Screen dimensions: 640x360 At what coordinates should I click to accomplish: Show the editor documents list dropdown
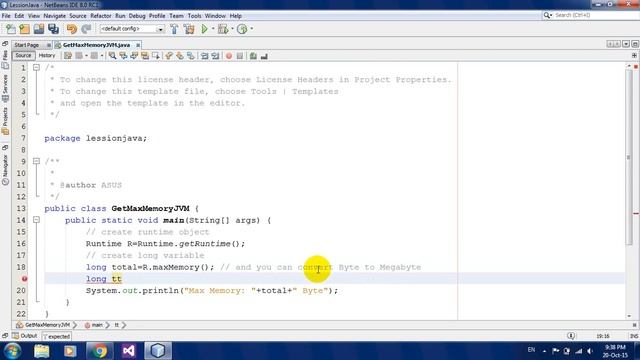626,44
